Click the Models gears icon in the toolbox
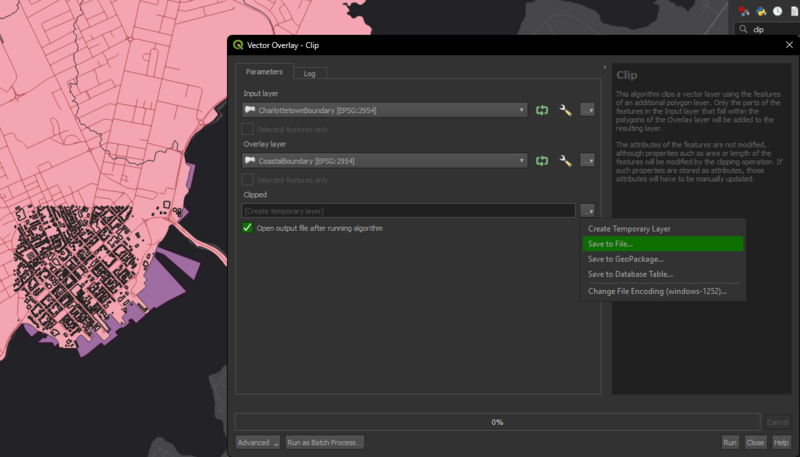 [744, 11]
